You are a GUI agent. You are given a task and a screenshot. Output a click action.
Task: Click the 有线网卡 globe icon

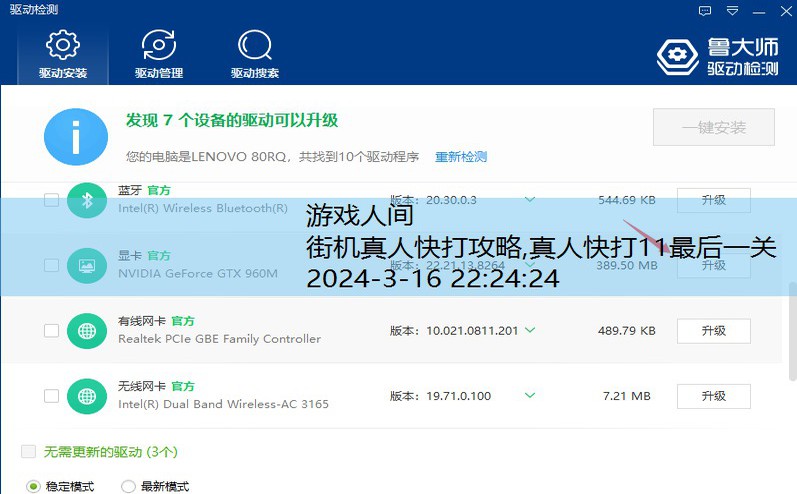click(87, 331)
